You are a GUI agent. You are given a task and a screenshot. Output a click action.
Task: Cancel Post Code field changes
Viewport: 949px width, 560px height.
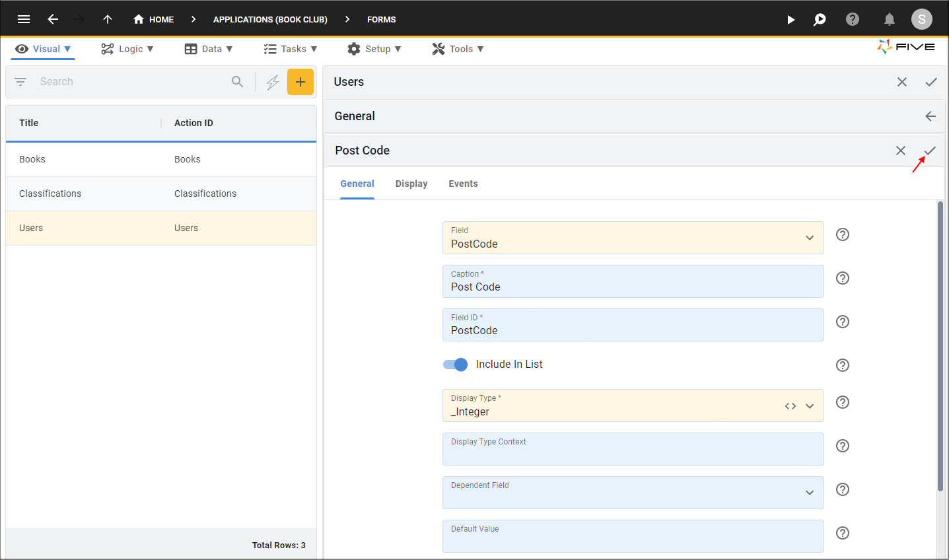pos(901,151)
